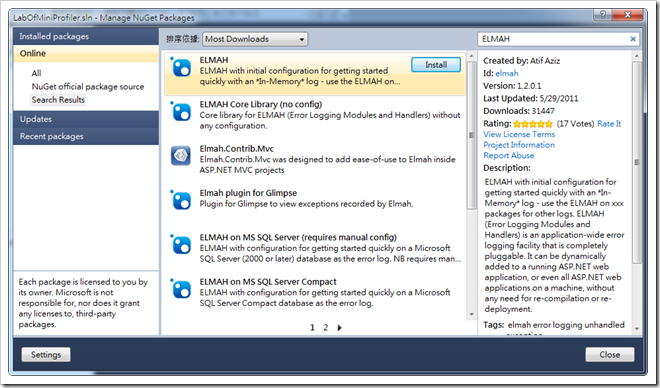Open the Most Downloads sort dropdown
The image size is (660, 388).
[x=255, y=39]
